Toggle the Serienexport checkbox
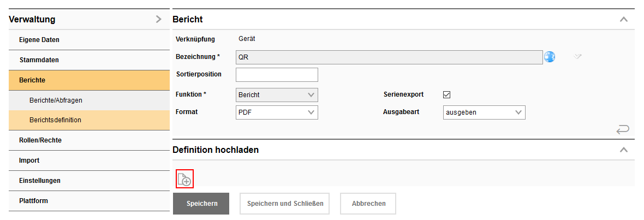 (x=446, y=94)
